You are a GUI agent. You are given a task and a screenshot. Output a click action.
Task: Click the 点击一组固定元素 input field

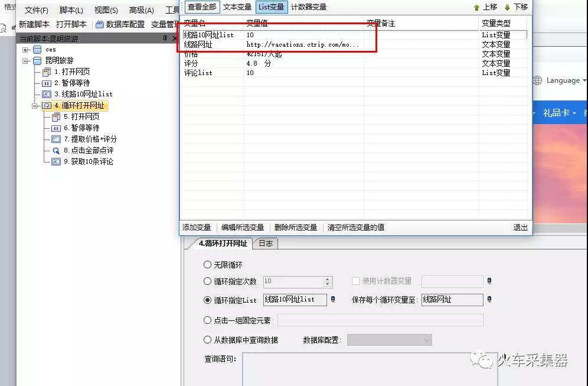380,320
